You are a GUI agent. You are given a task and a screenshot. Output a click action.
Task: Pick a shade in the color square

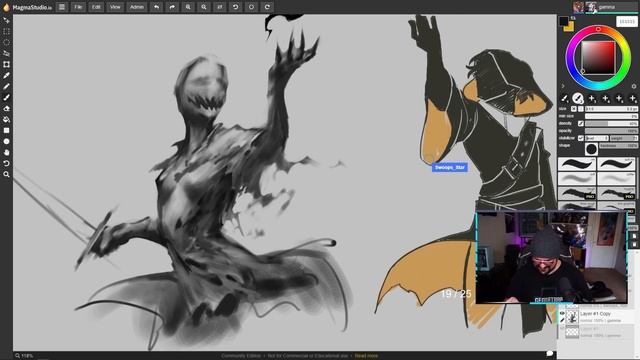point(598,58)
